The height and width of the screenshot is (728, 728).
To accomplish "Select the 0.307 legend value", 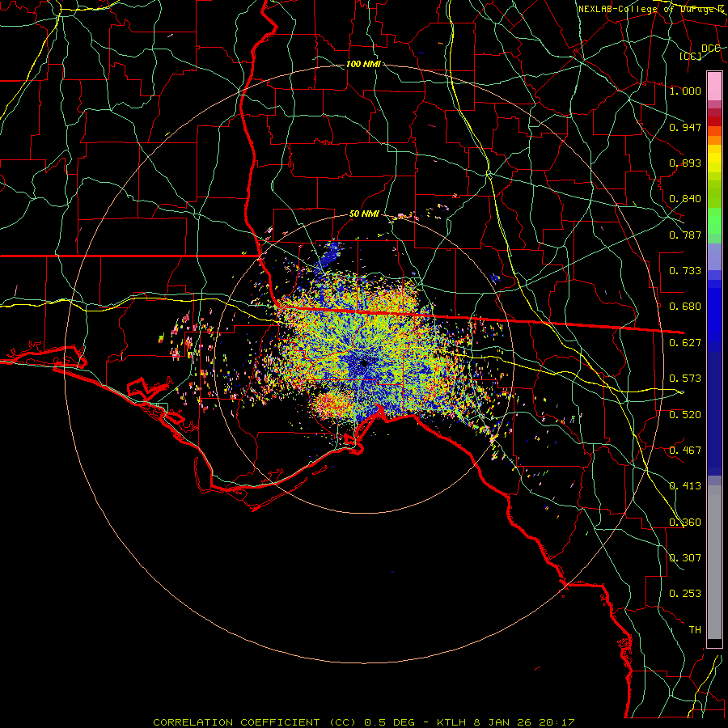I will click(x=685, y=557).
